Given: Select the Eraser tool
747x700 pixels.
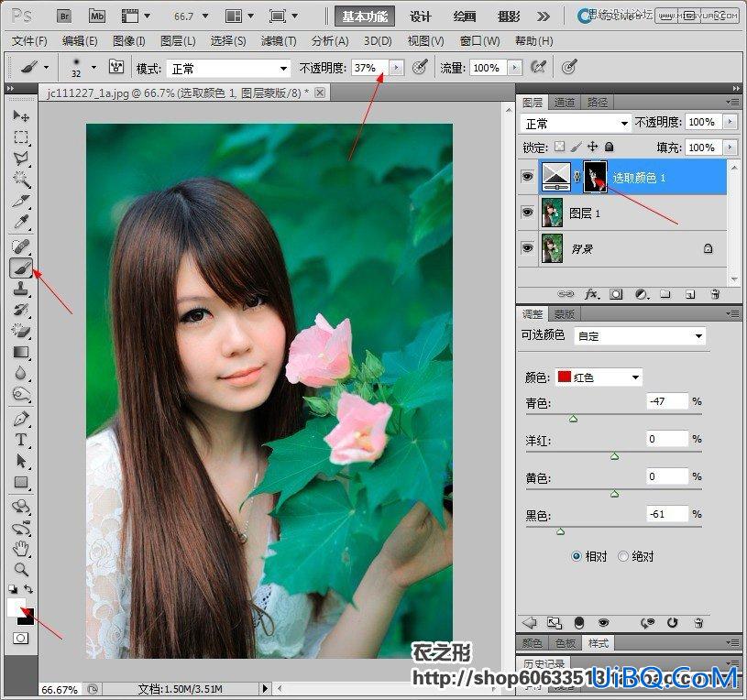Looking at the screenshot, I should point(20,331).
